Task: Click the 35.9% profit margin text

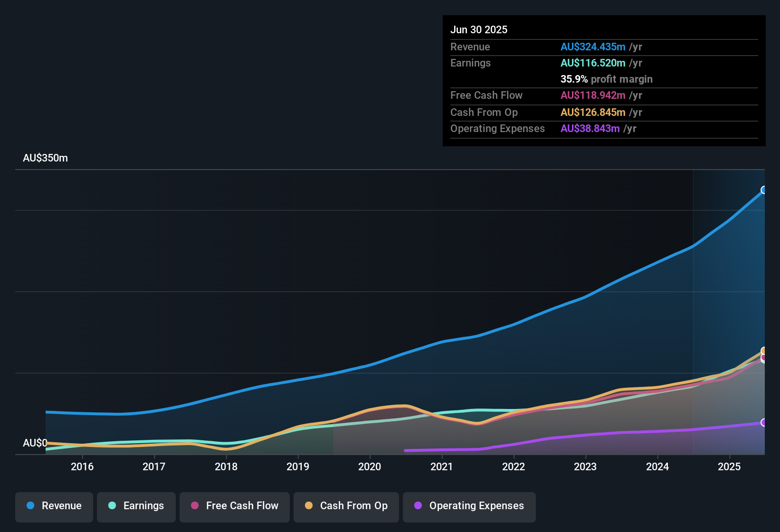Action: pyautogui.click(x=606, y=79)
